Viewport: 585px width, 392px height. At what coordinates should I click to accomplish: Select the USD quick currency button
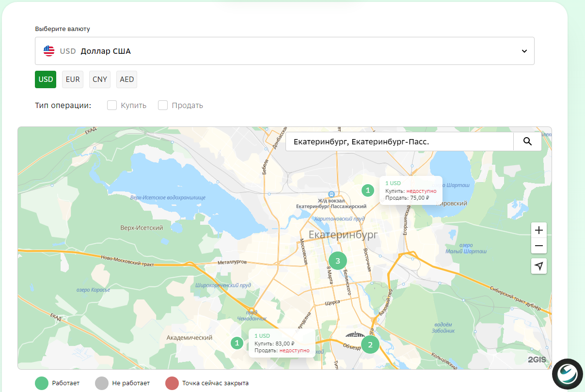[x=46, y=79]
